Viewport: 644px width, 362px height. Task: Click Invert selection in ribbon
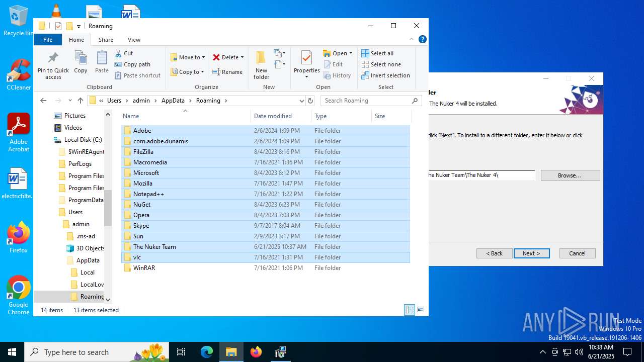[x=385, y=75]
